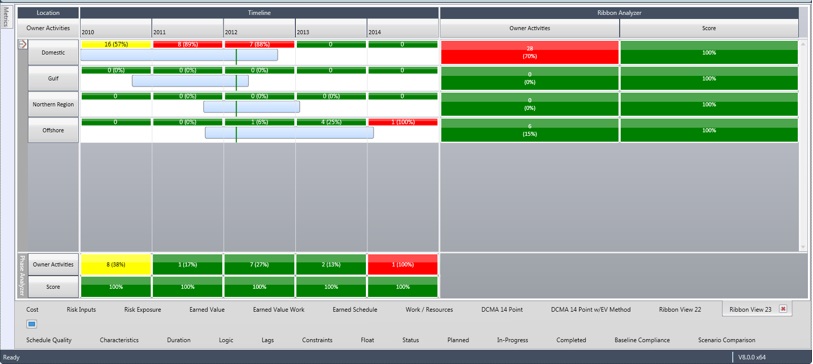This screenshot has width=813, height=364.
Task: Click the Score column header in Ribbon Analyzer
Action: click(709, 29)
